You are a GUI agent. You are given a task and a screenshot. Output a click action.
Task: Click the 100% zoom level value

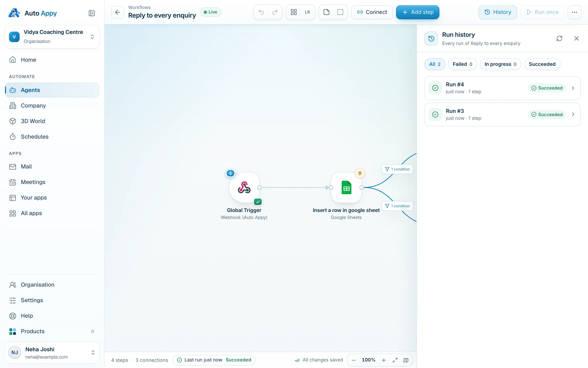368,360
